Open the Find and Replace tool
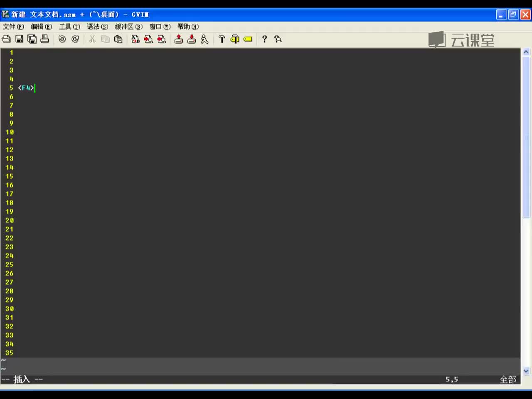Viewport: 532px width, 399px height. [135, 39]
